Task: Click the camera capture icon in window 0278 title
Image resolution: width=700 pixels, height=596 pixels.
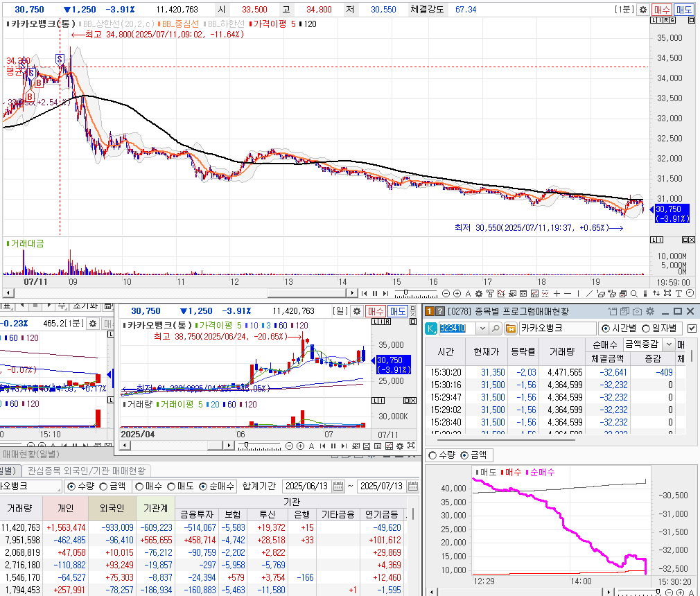Action: pyautogui.click(x=637, y=311)
